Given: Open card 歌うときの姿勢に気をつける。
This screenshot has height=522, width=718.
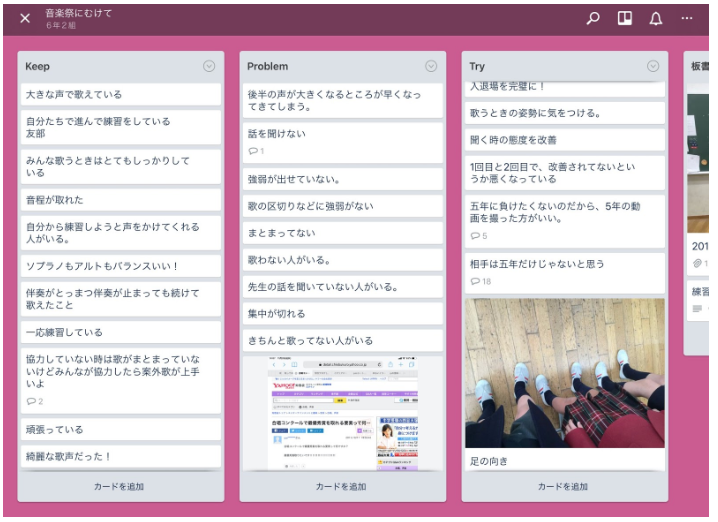Looking at the screenshot, I should tap(565, 113).
